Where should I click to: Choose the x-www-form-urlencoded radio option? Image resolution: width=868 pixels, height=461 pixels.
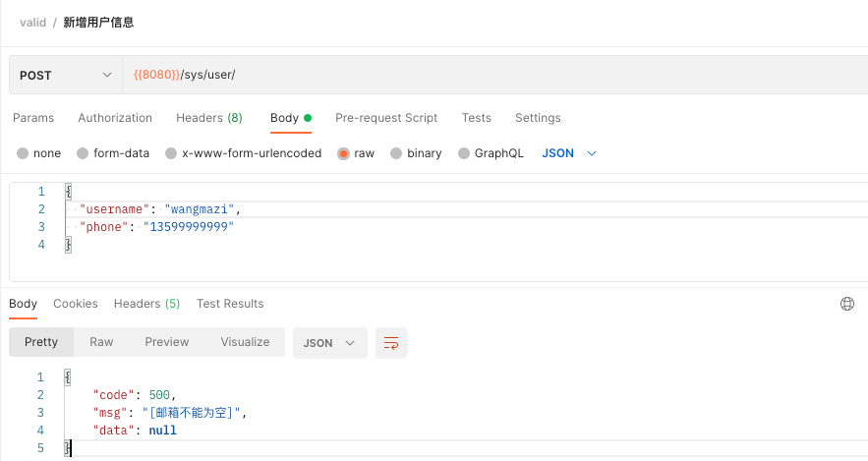click(x=171, y=153)
